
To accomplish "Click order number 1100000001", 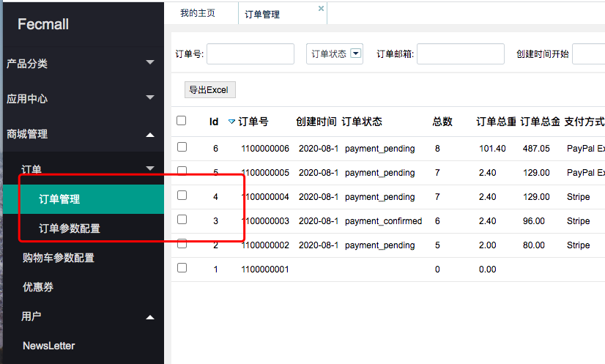I will 265,270.
